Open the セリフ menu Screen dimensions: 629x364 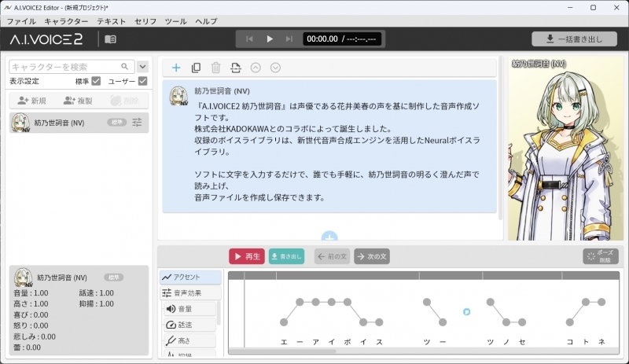tap(145, 21)
